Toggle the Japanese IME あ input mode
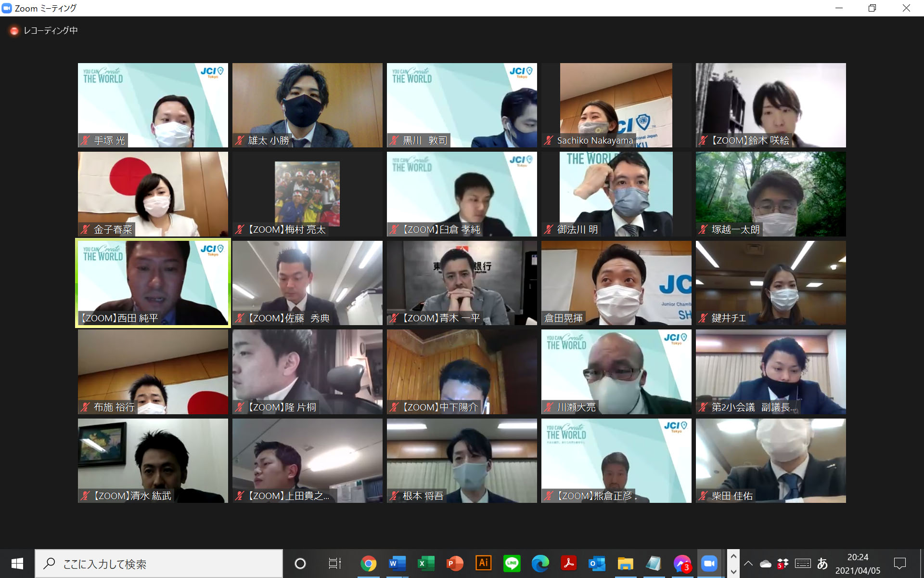The height and width of the screenshot is (578, 924). [x=822, y=563]
